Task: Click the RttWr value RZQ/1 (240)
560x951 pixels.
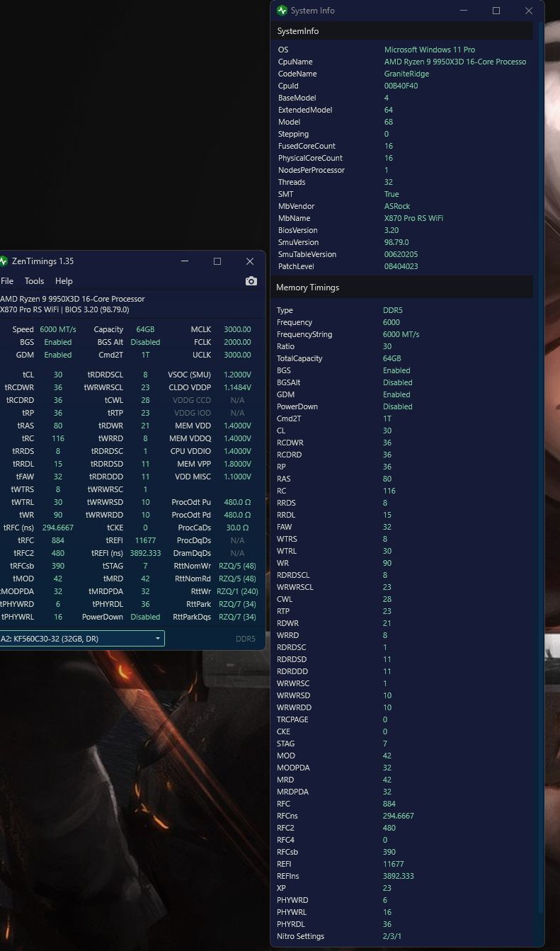Action: point(237,591)
